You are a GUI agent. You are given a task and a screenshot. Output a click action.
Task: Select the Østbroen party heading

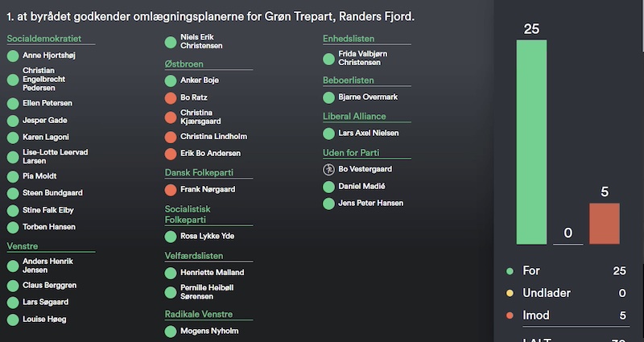click(x=184, y=63)
